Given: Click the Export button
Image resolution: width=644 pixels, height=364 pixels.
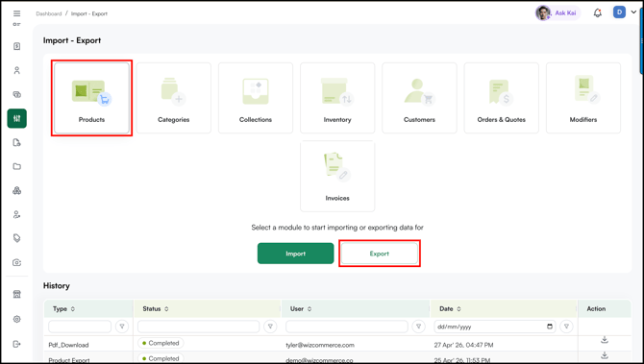Looking at the screenshot, I should click(380, 254).
